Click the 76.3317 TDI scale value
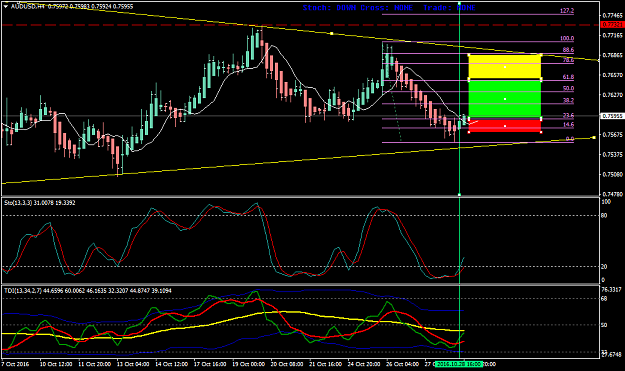Viewport: 625px width, 371px height. pos(611,289)
